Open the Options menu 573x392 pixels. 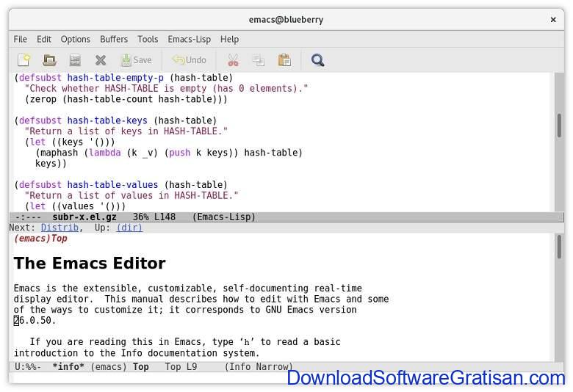coord(75,39)
